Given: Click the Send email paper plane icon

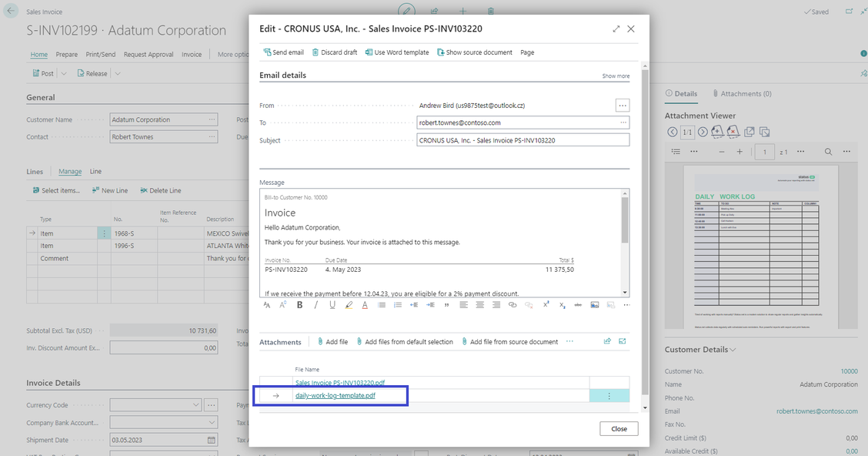Looking at the screenshot, I should click(267, 52).
